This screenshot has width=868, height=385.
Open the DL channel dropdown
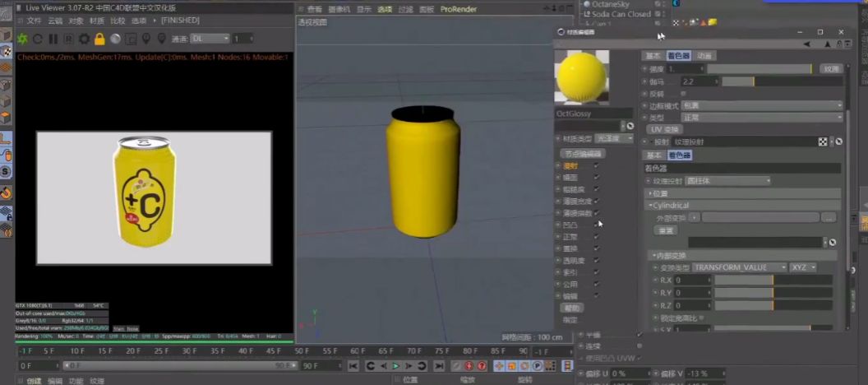tap(210, 39)
